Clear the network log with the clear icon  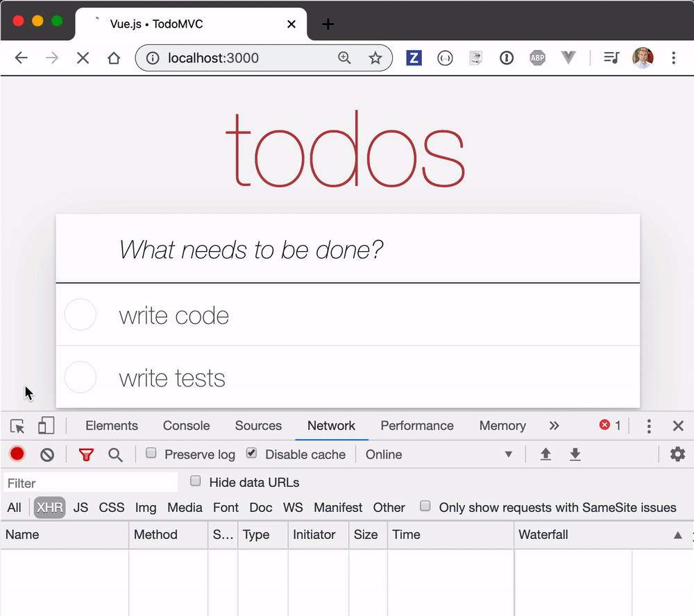click(x=47, y=455)
